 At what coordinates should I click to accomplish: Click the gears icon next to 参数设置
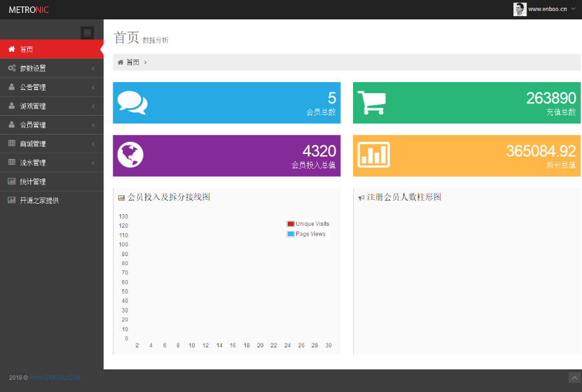[12, 68]
